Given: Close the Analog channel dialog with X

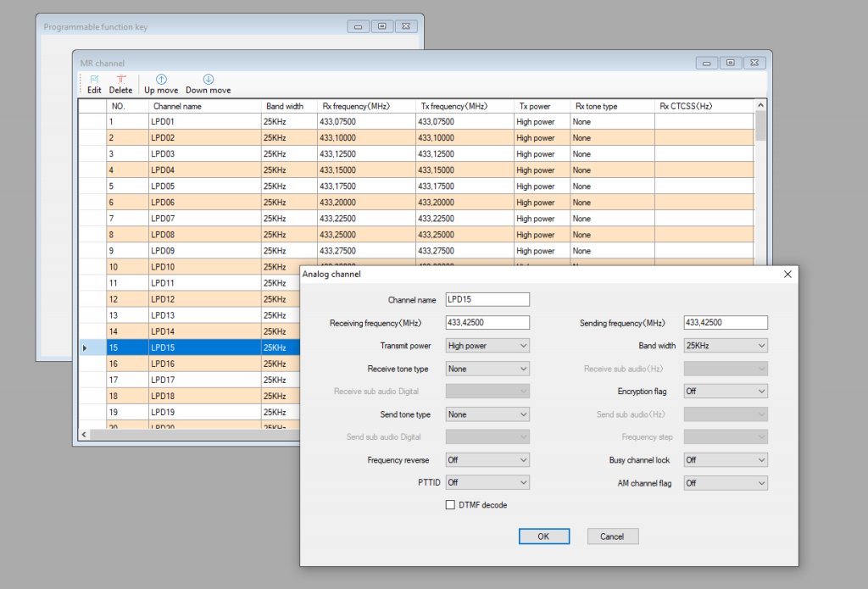Looking at the screenshot, I should [x=787, y=274].
